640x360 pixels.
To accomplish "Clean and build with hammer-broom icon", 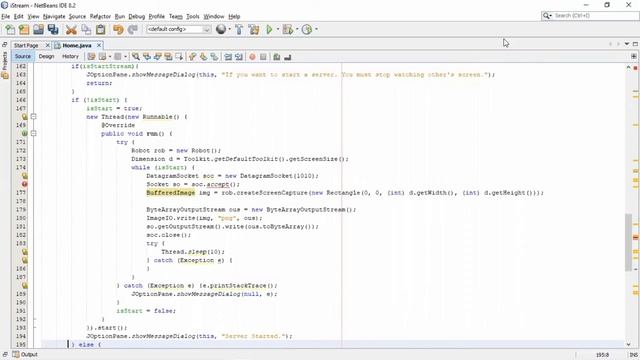I will [254, 29].
